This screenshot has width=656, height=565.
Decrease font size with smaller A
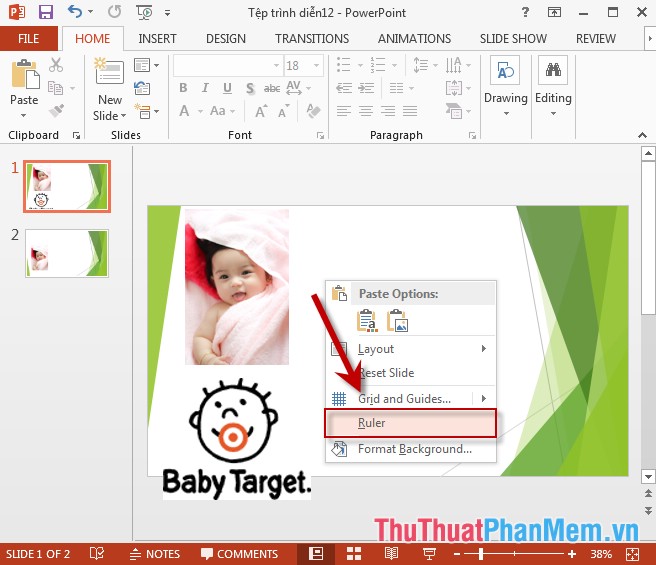tap(283, 111)
